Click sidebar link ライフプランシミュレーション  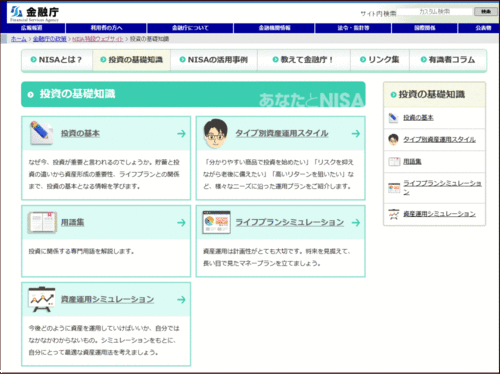442,187
